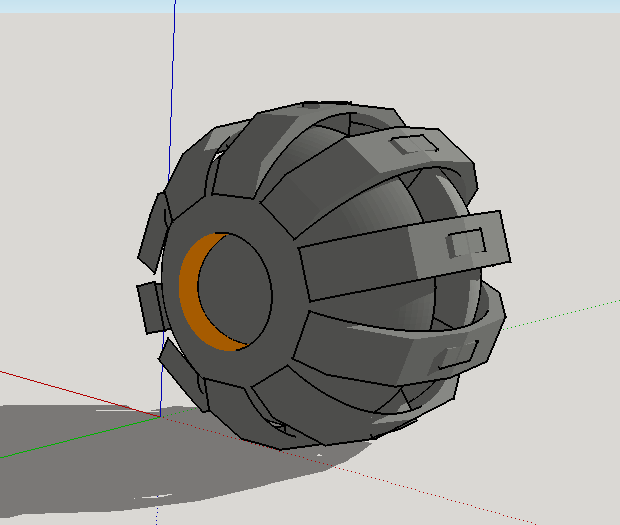
Task: Select the rectangular notch on the top strap
Action: point(414,144)
